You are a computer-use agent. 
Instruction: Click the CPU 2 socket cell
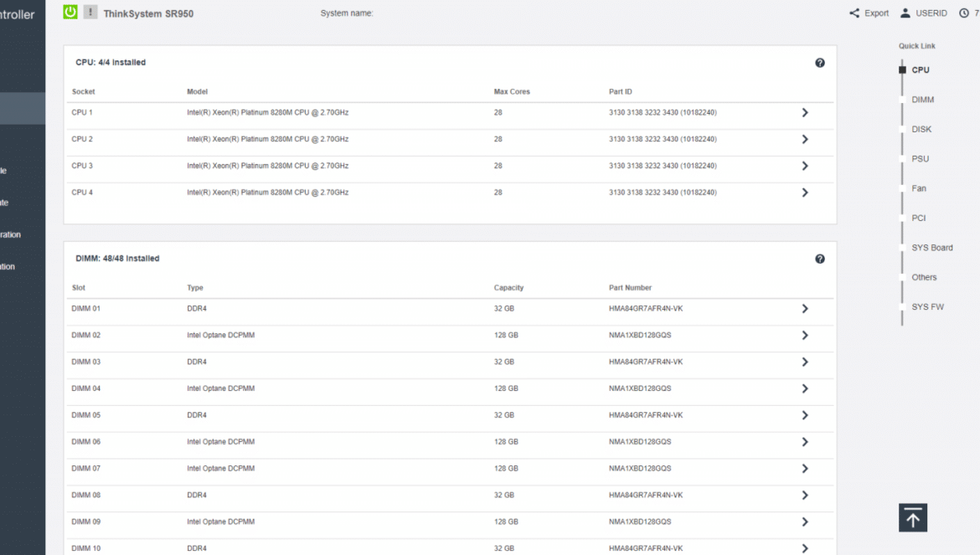(x=82, y=139)
